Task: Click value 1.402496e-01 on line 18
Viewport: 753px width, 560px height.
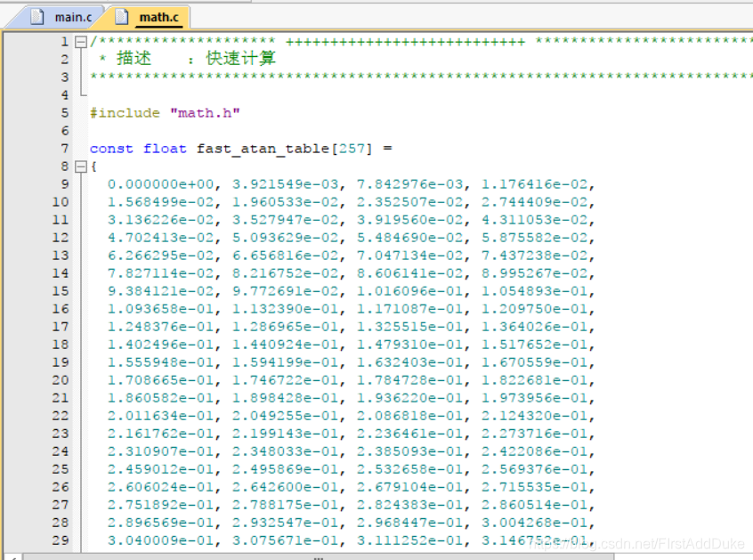Action: 161,345
